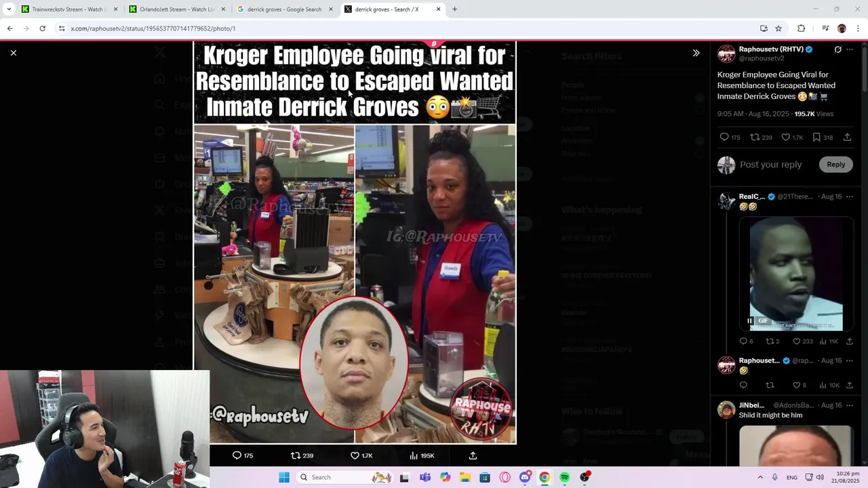The width and height of the screenshot is (868, 488).
Task: Close the photo viewer with the X
Action: pyautogui.click(x=14, y=53)
